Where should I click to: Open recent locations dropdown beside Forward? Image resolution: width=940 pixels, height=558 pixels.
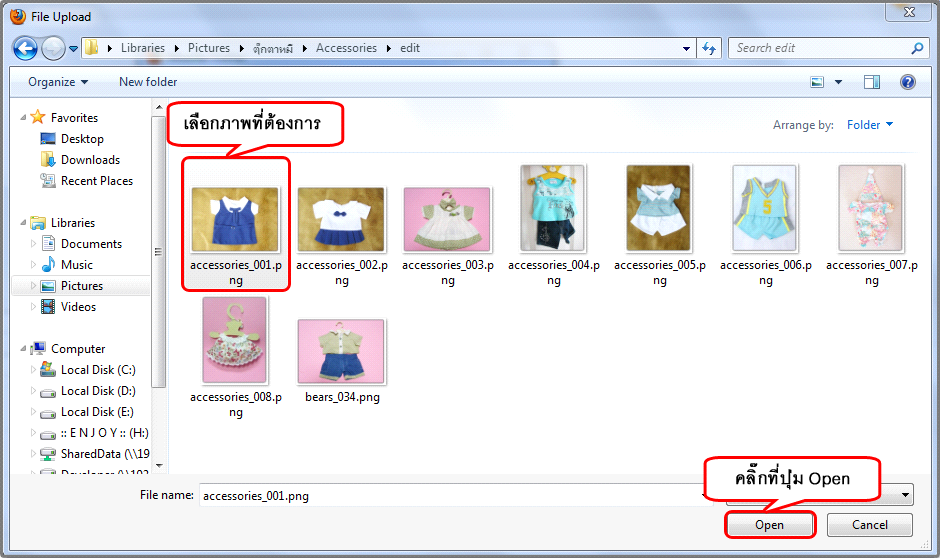coord(73,49)
